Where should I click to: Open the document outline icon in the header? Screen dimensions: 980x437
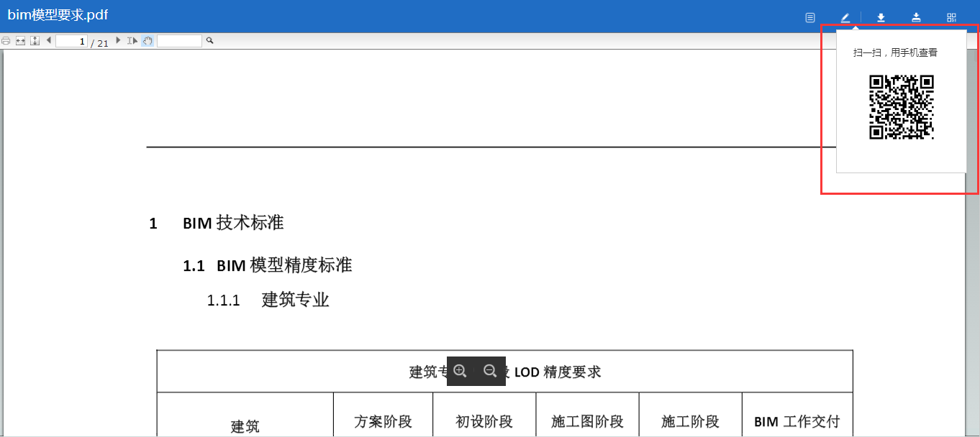click(810, 17)
